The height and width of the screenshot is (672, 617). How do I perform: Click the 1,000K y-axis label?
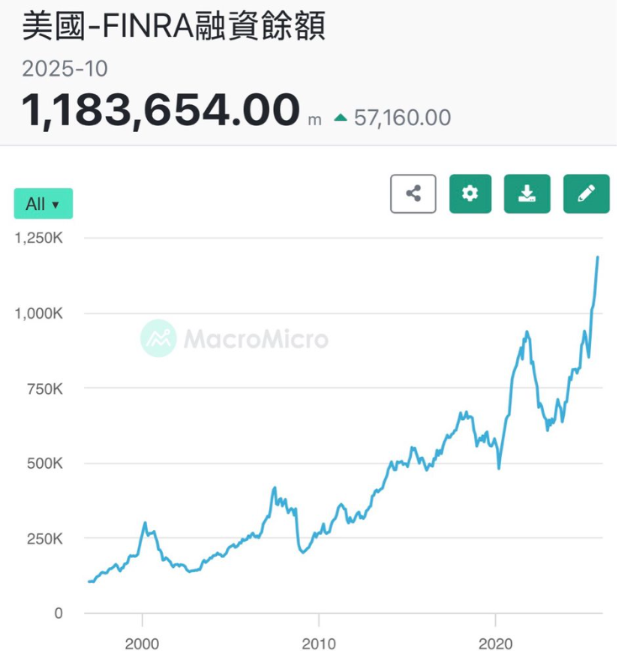39,313
